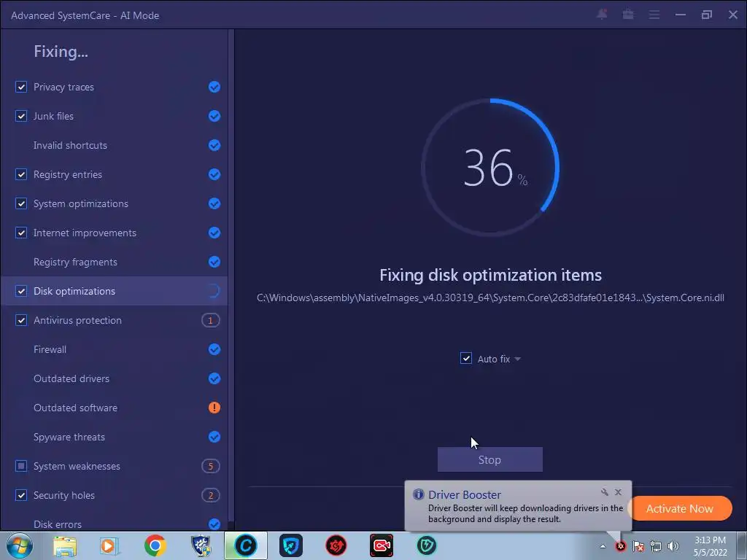Screen dimensions: 747x560
Task: Toggle the Antivirus protection checkbox
Action: pos(21,320)
